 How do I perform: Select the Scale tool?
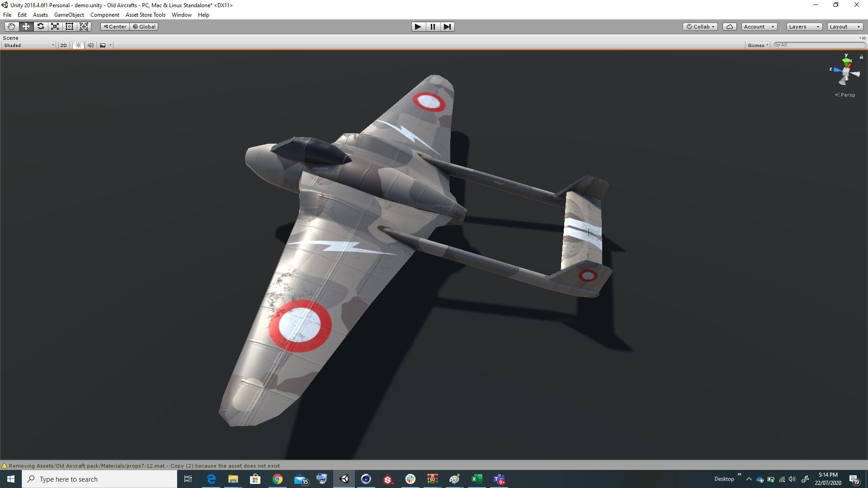coord(55,27)
